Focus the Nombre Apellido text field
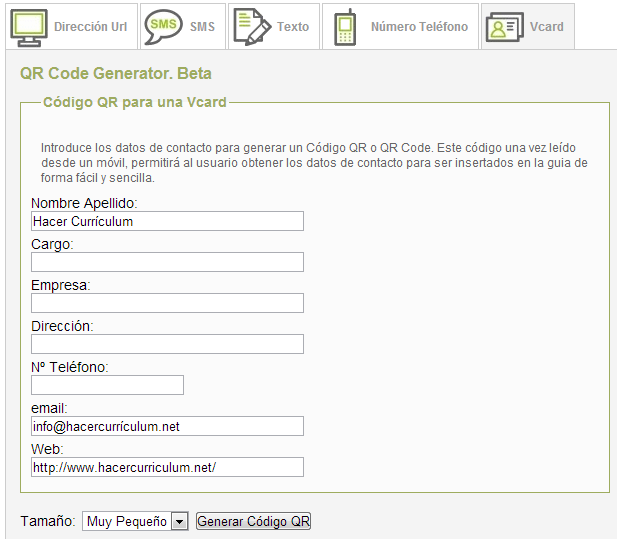The height and width of the screenshot is (539, 617). pyautogui.click(x=167, y=221)
